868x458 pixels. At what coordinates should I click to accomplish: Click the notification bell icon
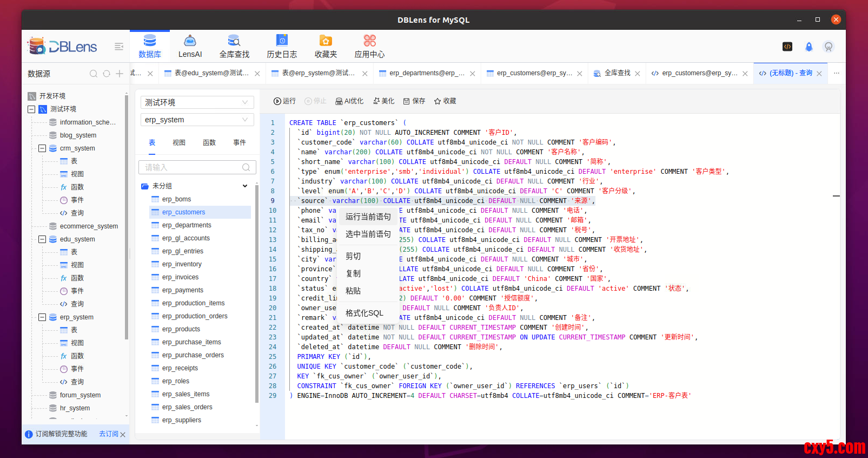(809, 47)
